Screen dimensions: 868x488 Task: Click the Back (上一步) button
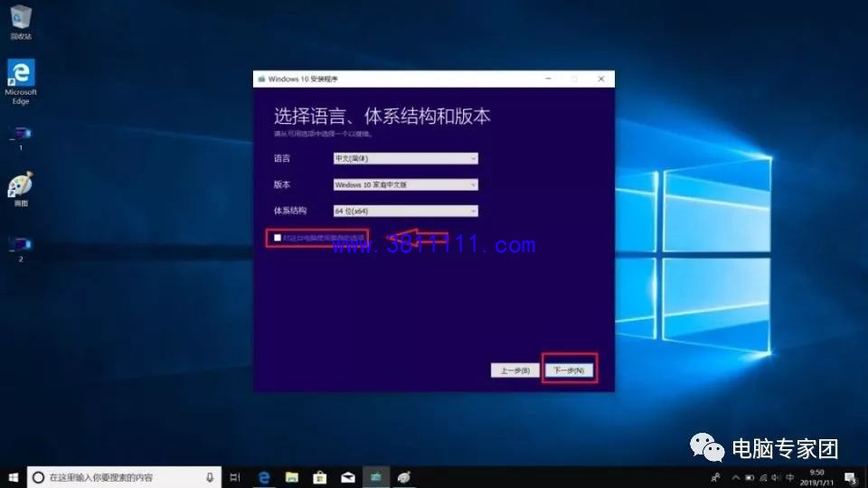[x=514, y=371]
